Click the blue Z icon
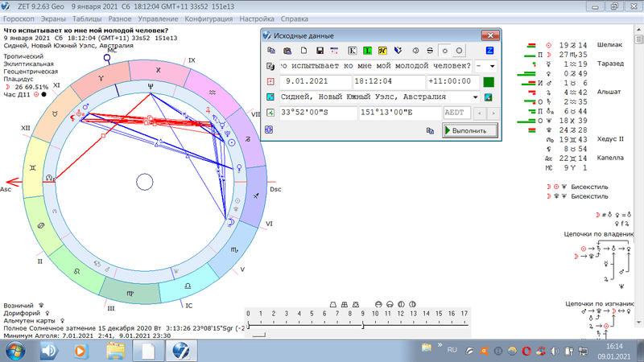 point(489,51)
